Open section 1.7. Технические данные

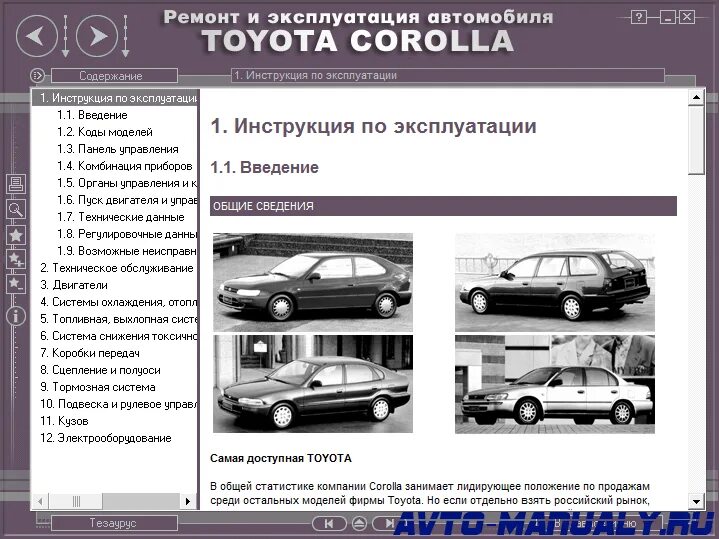(121, 217)
